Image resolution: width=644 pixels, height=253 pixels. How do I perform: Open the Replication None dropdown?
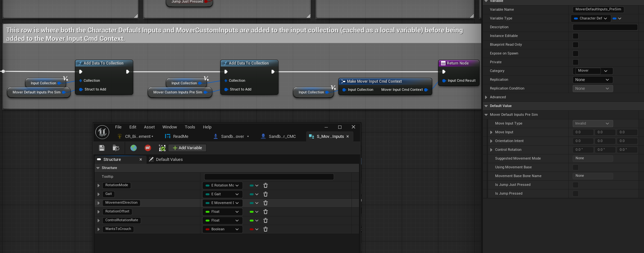tap(593, 80)
